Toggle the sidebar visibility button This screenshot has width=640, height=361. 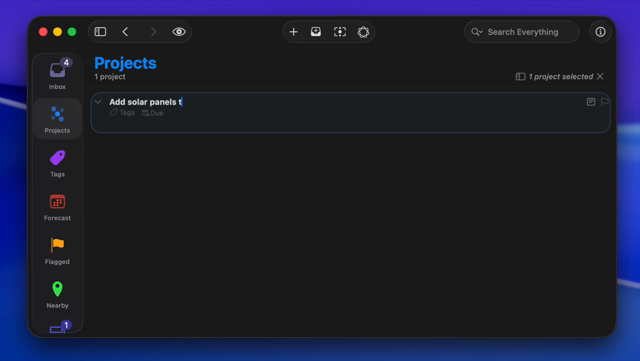[x=100, y=32]
